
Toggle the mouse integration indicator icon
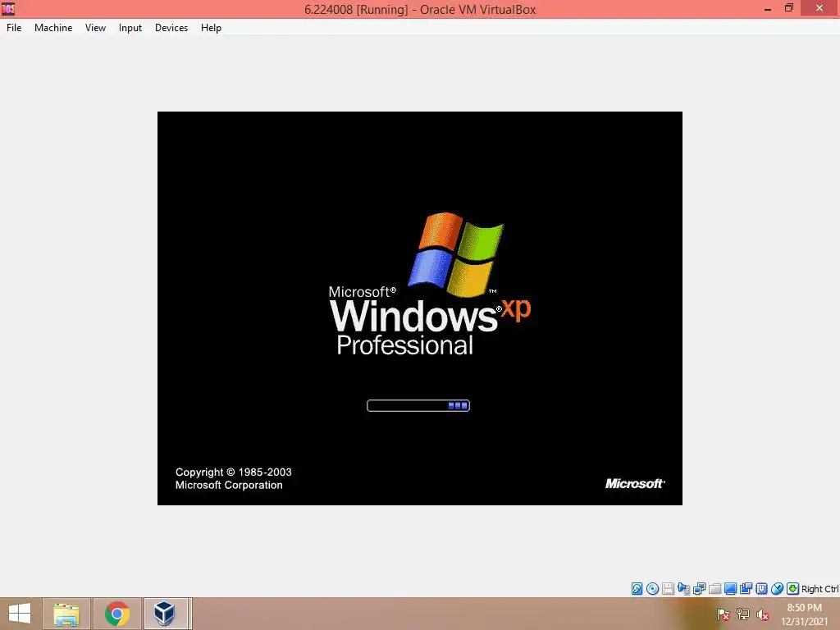[x=778, y=589]
